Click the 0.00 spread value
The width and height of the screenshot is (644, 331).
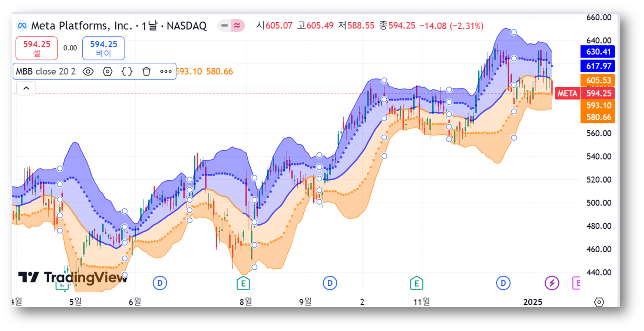pos(70,48)
